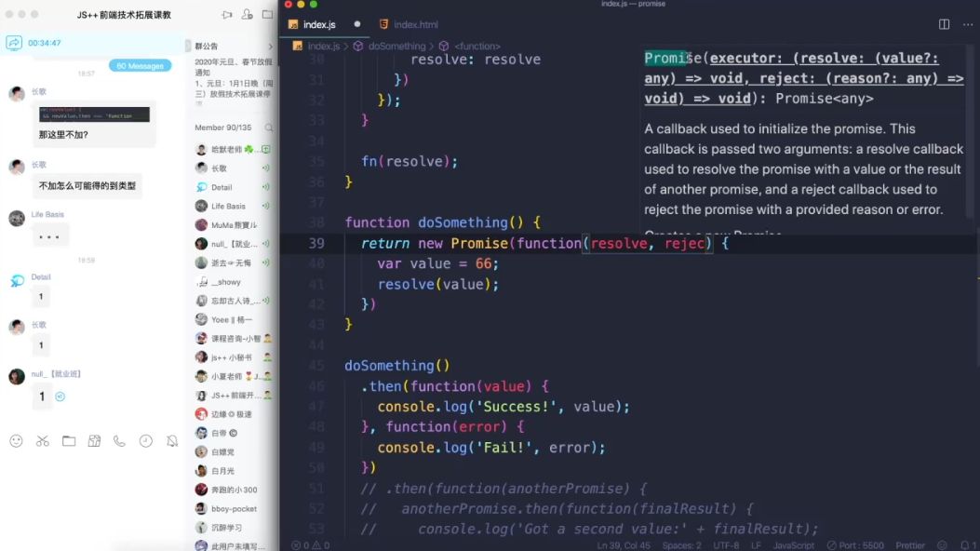
Task: Select language mode JavaScript in status bar
Action: pos(794,545)
